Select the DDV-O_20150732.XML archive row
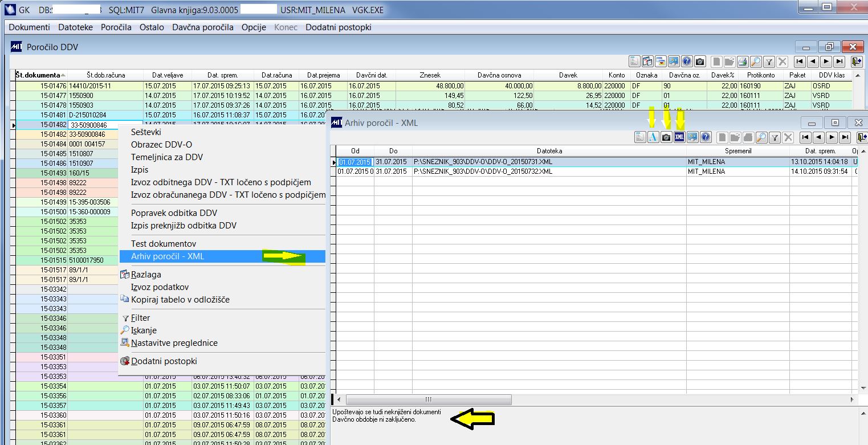Image resolution: width=868 pixels, height=445 pixels. point(598,172)
